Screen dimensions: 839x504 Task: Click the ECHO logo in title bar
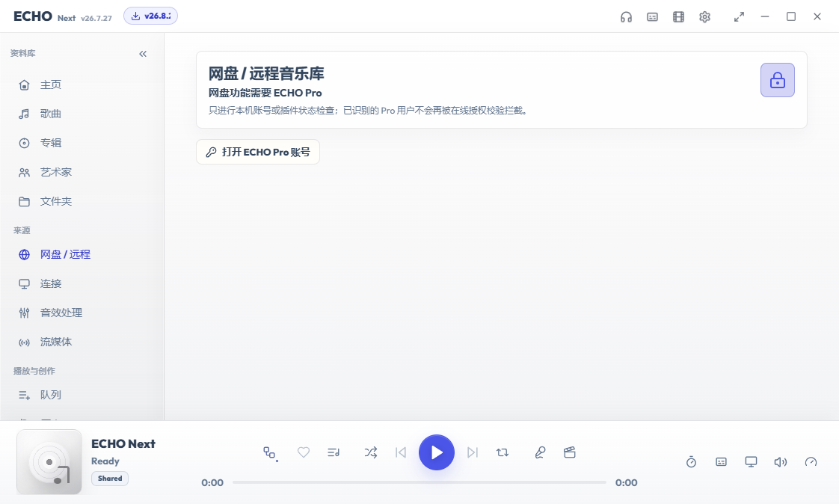(33, 16)
